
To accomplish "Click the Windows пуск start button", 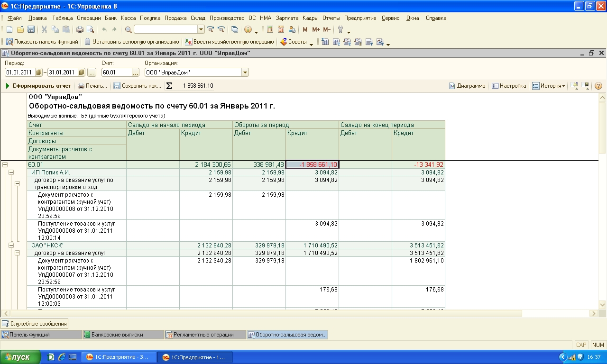I will [21, 357].
